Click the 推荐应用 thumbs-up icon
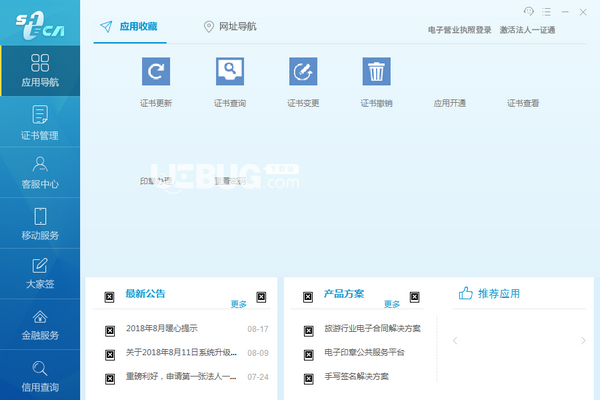 click(466, 293)
